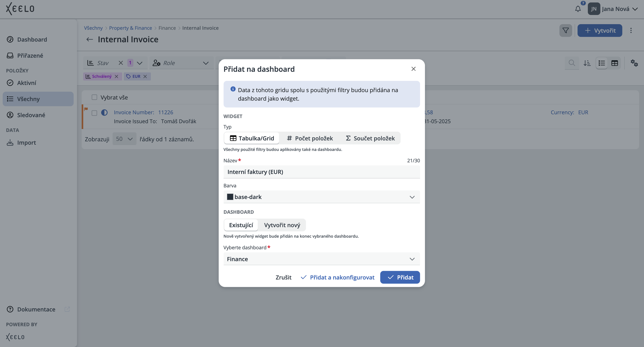Click the Název input field
644x347 pixels.
pyautogui.click(x=322, y=172)
